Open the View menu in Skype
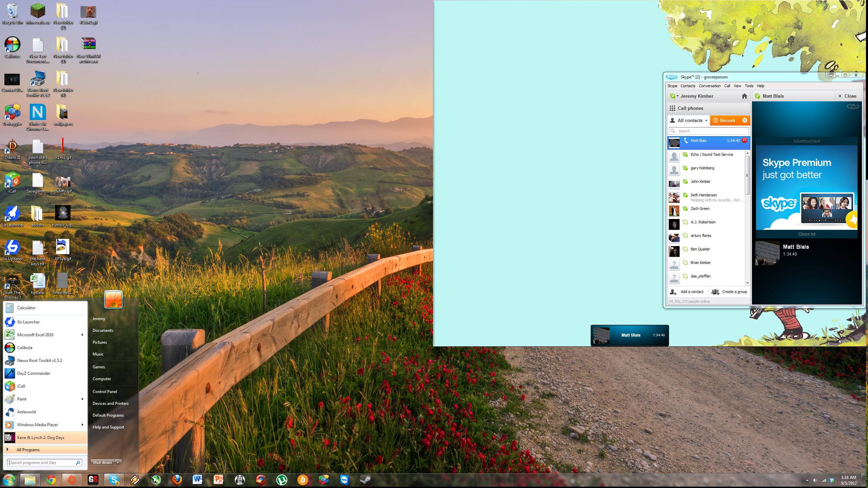Image resolution: width=868 pixels, height=488 pixels. pyautogui.click(x=737, y=86)
